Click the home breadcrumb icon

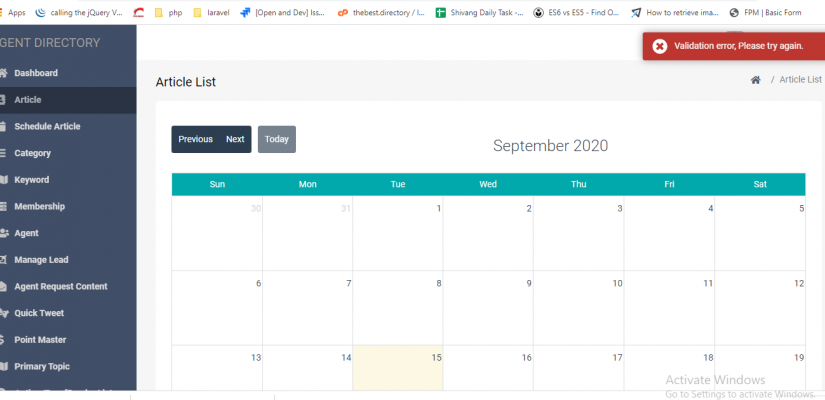755,80
